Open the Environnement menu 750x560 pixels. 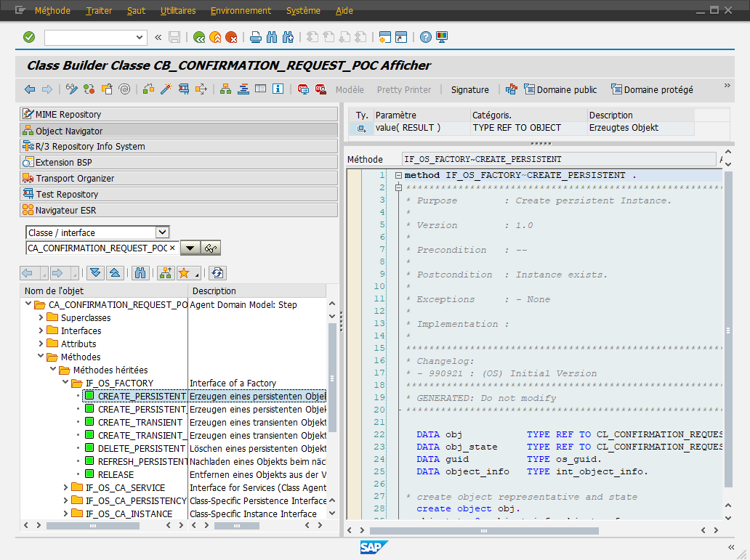pos(241,10)
